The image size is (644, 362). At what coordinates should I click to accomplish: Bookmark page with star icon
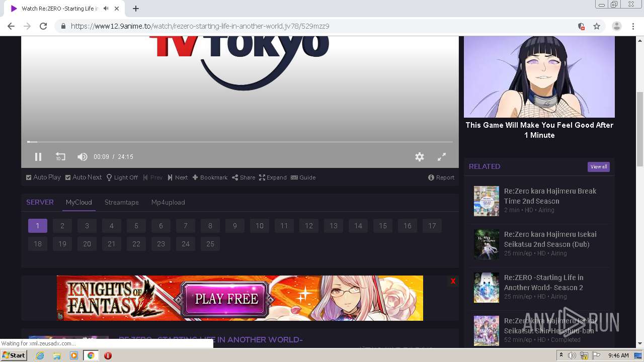click(x=597, y=26)
